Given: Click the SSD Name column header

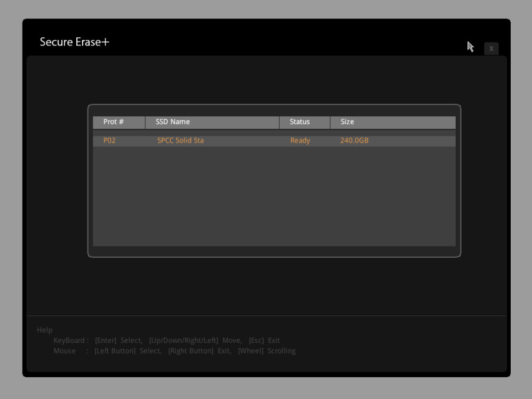Looking at the screenshot, I should click(x=173, y=122).
